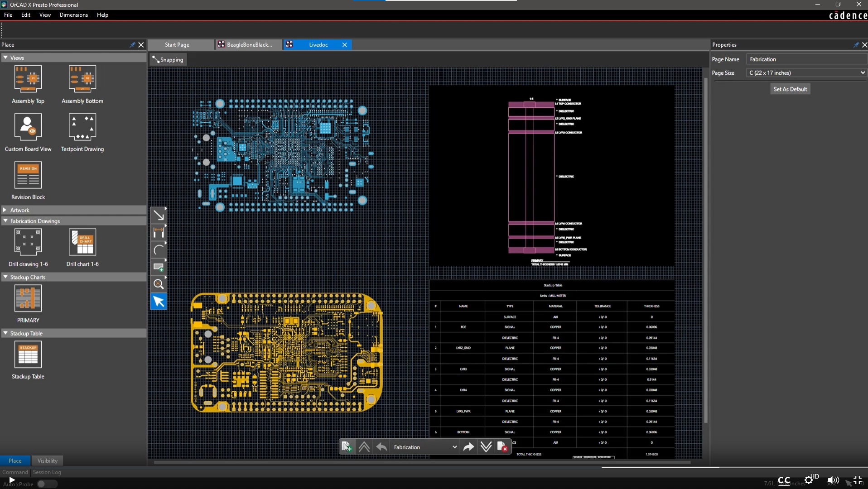Toggle closed captions on the video
868x489 pixels.
[784, 480]
